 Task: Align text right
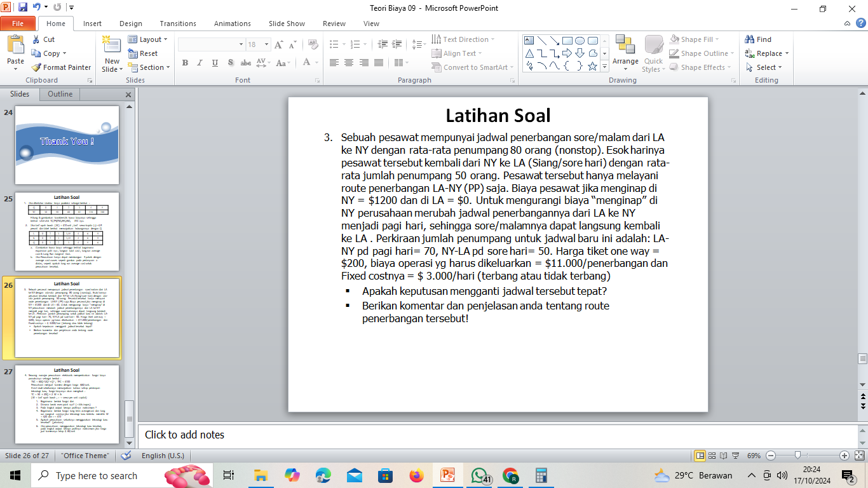coord(364,63)
